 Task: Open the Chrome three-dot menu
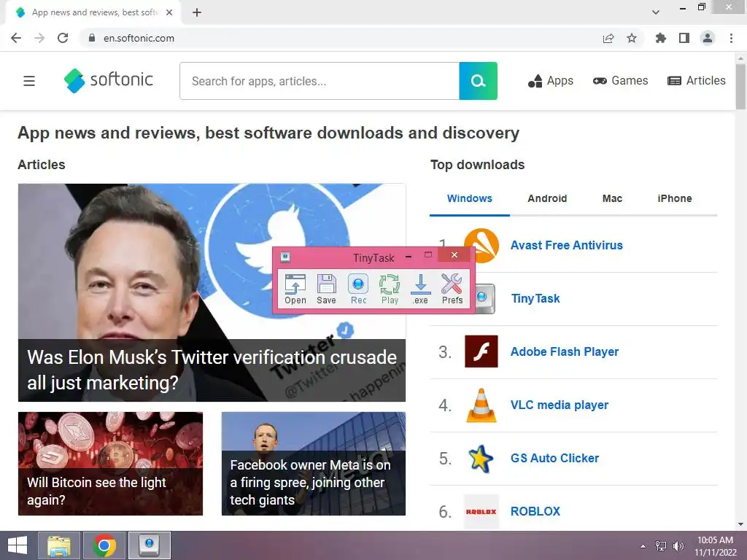tap(731, 38)
